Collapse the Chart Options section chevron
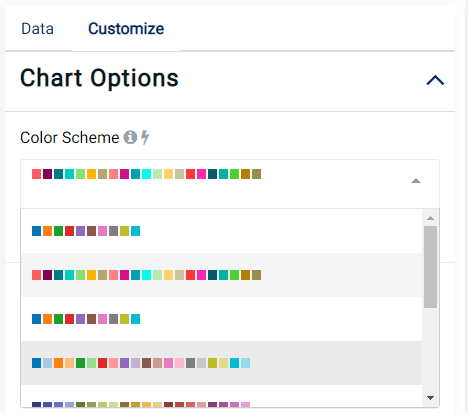The width and height of the screenshot is (468, 413). (x=435, y=80)
